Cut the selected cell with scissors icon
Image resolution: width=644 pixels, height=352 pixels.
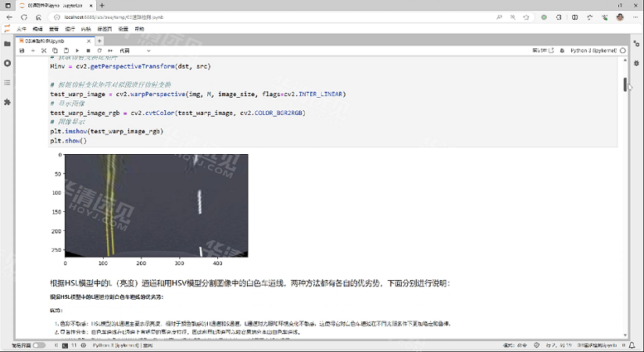click(x=44, y=50)
